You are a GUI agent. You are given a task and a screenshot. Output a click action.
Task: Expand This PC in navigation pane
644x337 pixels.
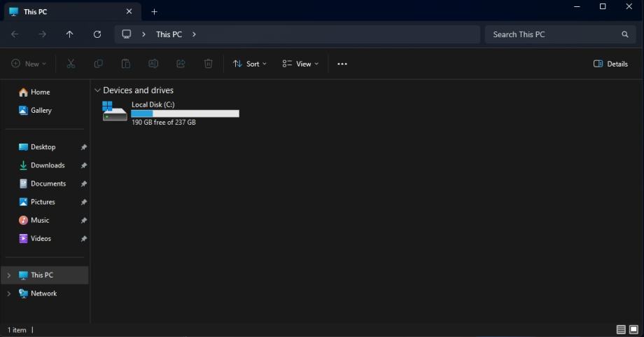pyautogui.click(x=8, y=275)
